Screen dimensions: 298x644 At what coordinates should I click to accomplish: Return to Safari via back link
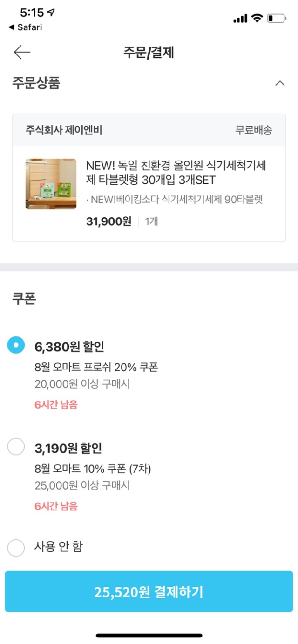pos(25,27)
